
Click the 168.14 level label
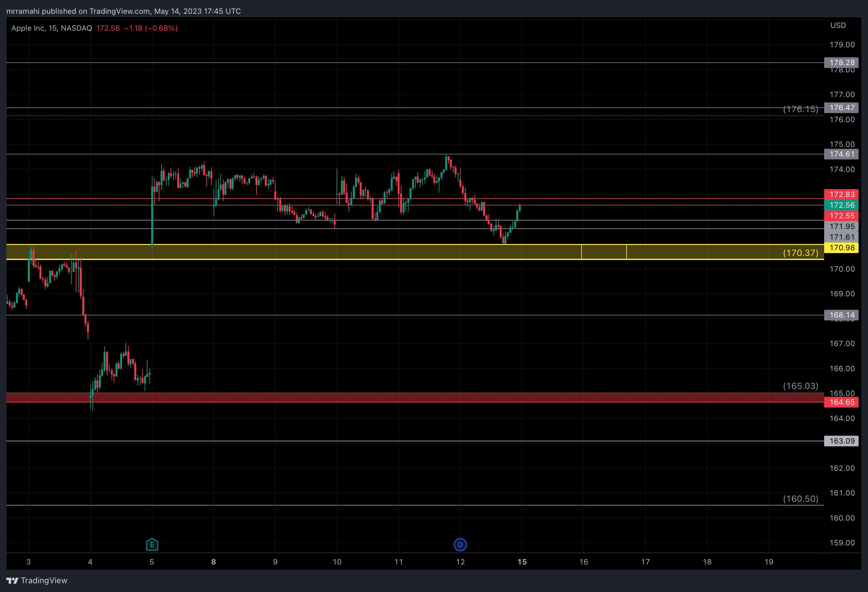[841, 315]
